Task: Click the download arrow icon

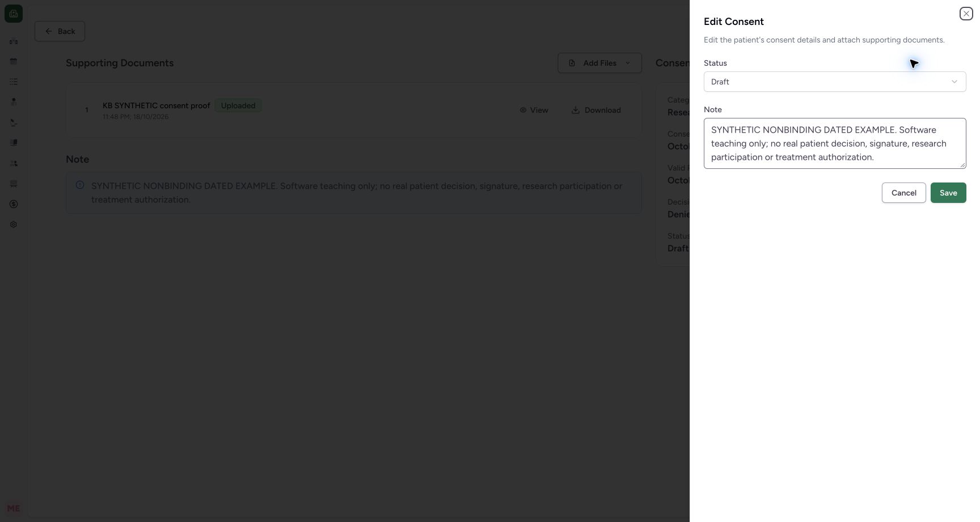Action: [576, 110]
